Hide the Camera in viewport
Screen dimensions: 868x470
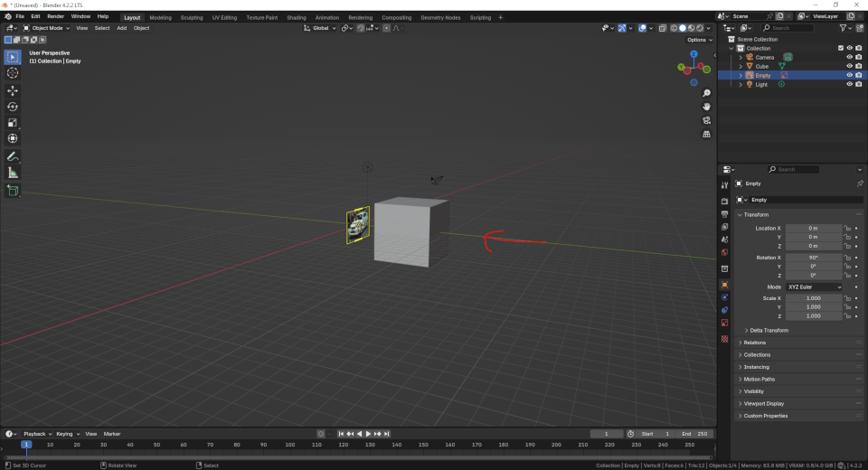tap(849, 57)
